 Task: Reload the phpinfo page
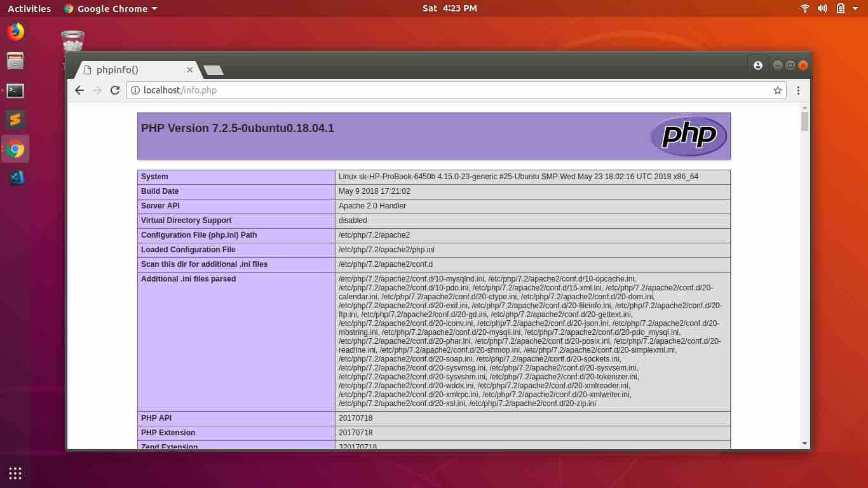coord(115,90)
